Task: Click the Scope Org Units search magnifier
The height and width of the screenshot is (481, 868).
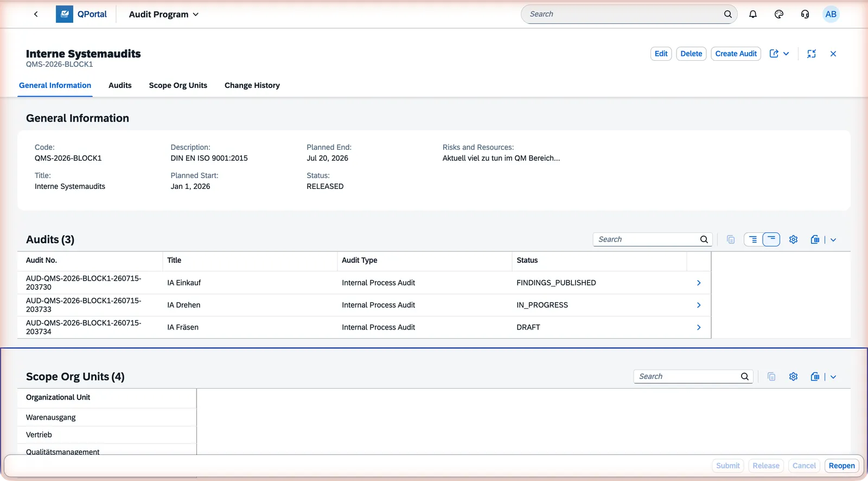Action: click(x=745, y=376)
